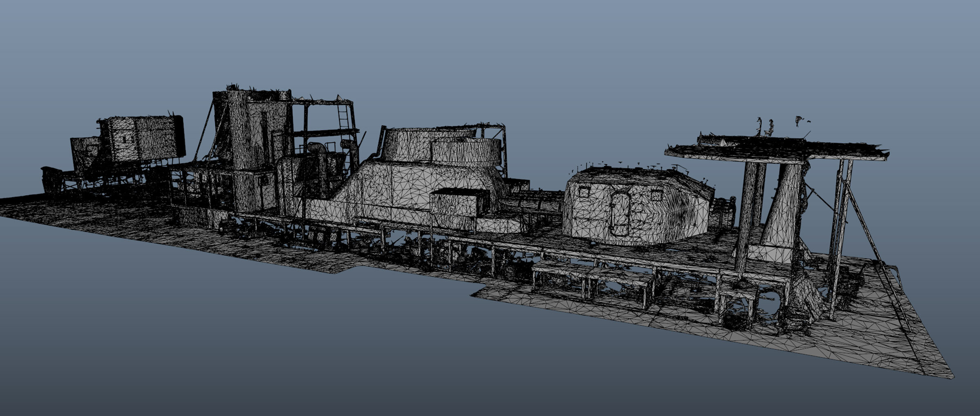This screenshot has width=980, height=416.
Task: Click the turret window right of the hatch
Action: click(x=656, y=195)
